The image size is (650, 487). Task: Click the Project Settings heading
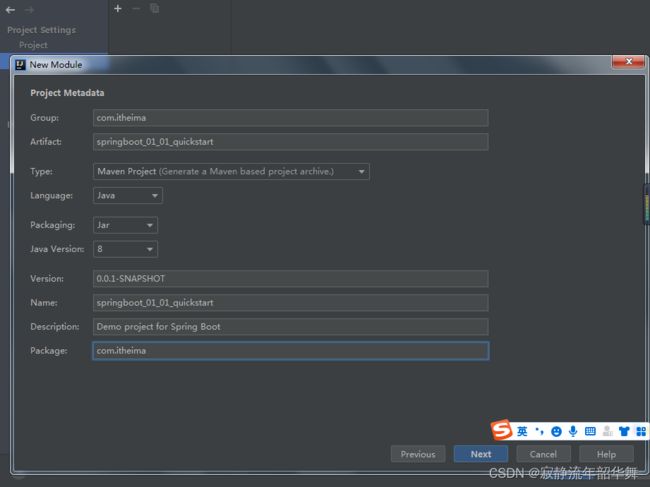[x=41, y=30]
